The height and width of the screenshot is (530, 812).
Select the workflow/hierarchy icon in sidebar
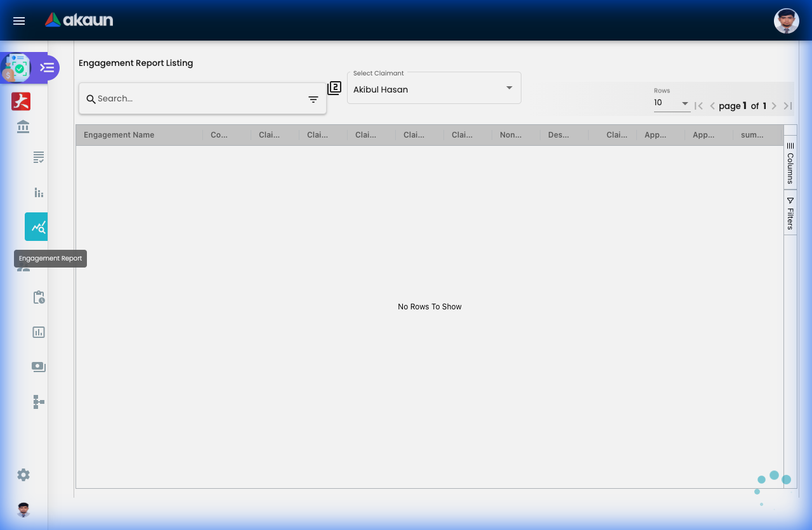pyautogui.click(x=38, y=401)
